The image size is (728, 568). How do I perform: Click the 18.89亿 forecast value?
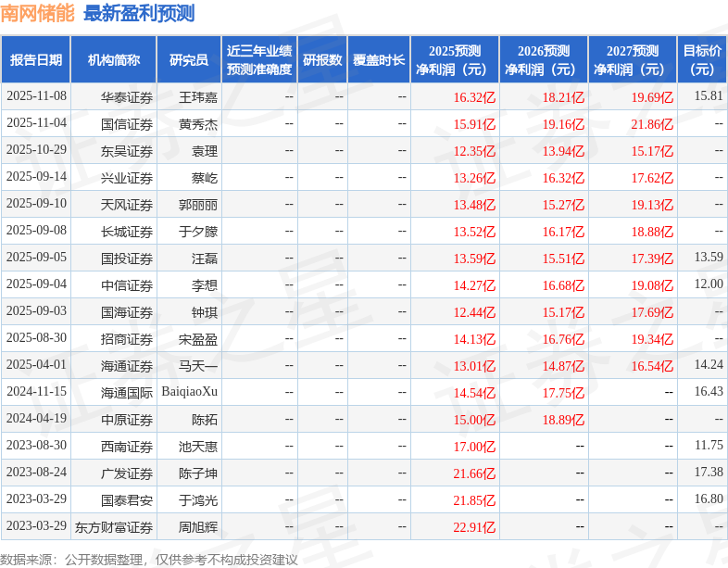point(563,421)
